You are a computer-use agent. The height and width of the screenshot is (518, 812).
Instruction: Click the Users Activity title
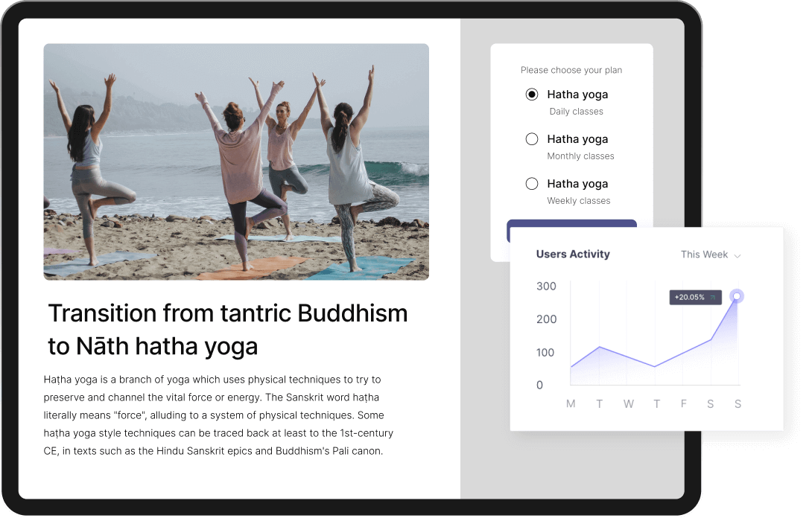click(x=573, y=255)
